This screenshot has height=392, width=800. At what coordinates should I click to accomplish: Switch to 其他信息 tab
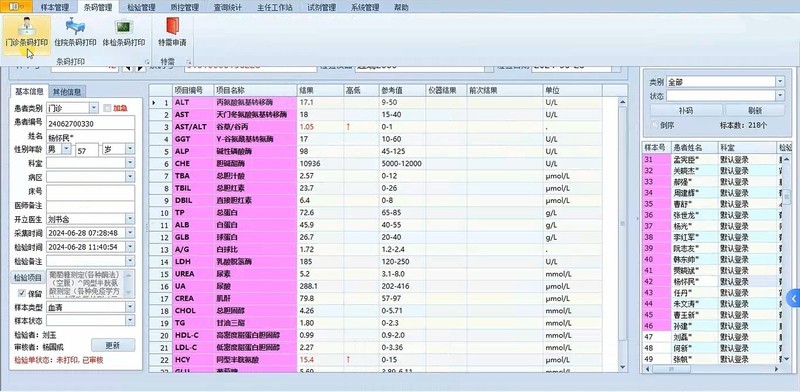pyautogui.click(x=67, y=92)
